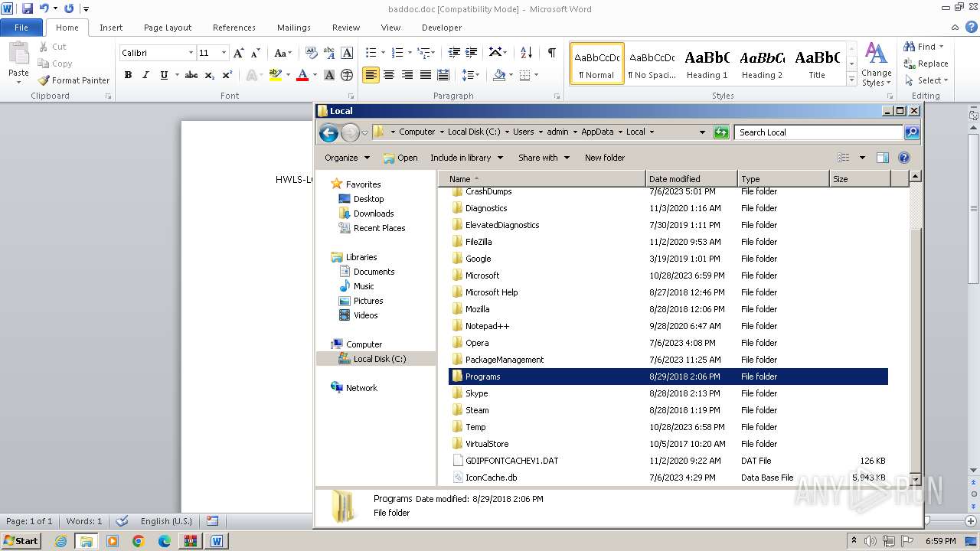Refresh the Local folder address bar
The width and height of the screenshot is (980, 551).
point(720,132)
